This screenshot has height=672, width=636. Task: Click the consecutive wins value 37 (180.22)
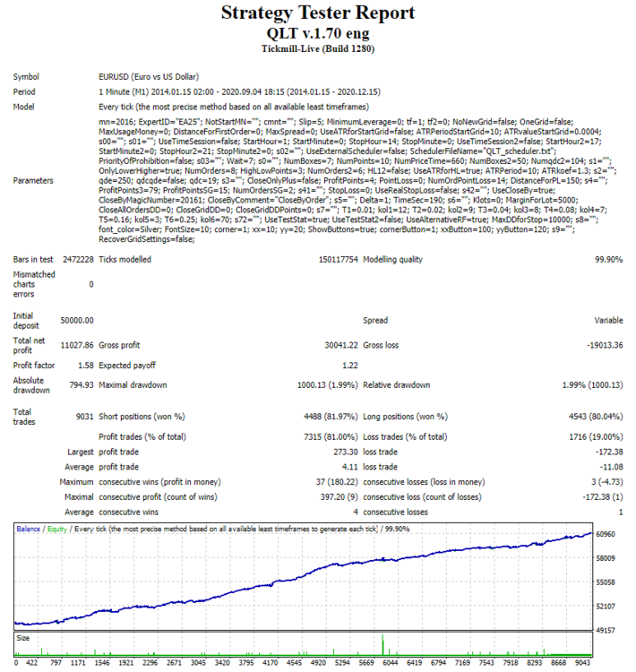[337, 482]
